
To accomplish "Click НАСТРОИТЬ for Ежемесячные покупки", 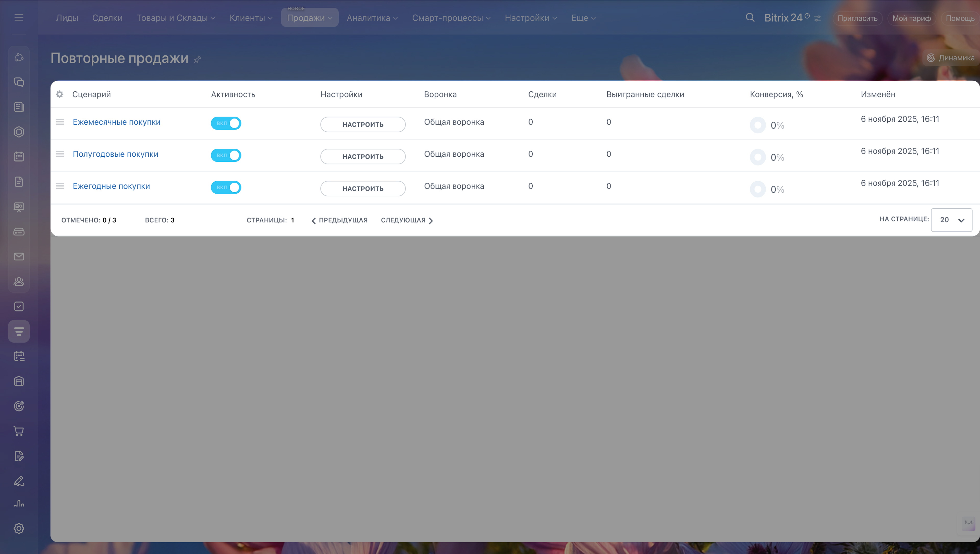I will pos(363,124).
